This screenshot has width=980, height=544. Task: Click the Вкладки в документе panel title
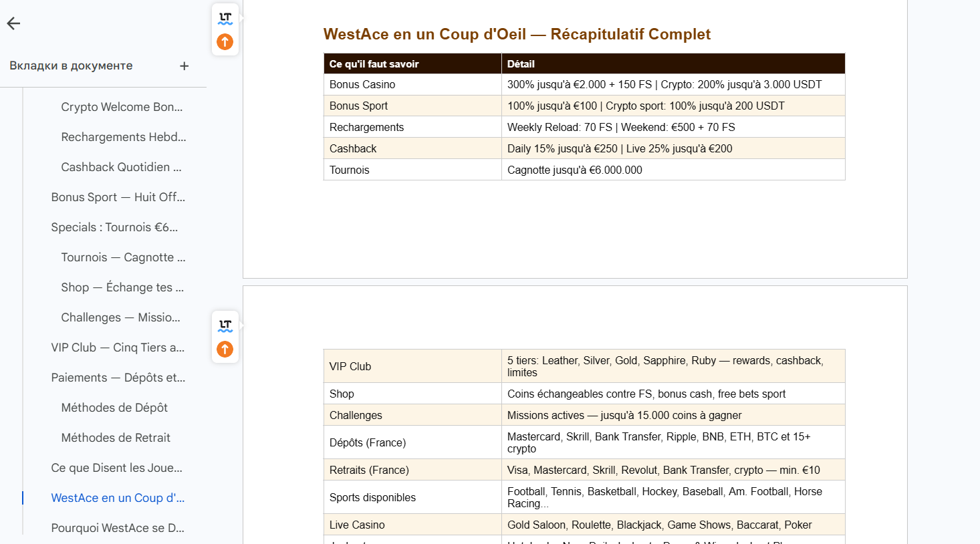pyautogui.click(x=71, y=65)
